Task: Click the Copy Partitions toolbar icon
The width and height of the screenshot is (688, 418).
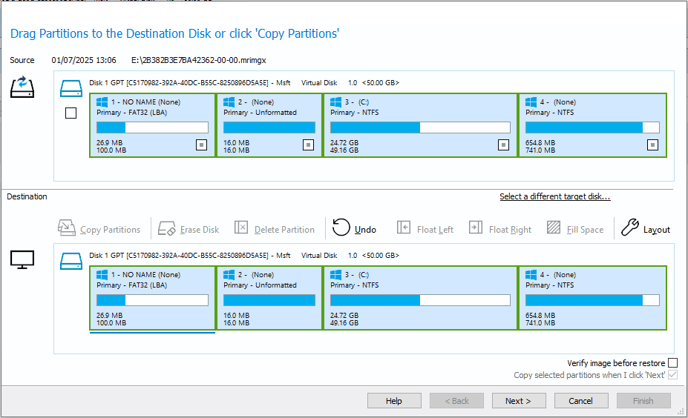Action: point(67,229)
